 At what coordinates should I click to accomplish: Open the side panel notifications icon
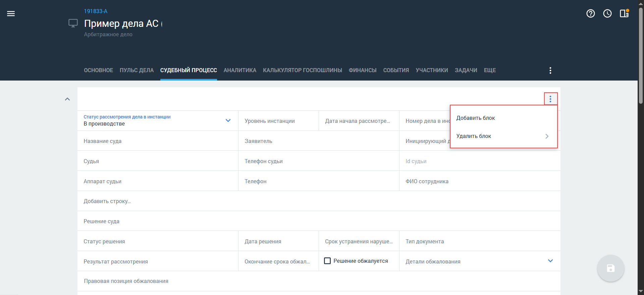[624, 13]
